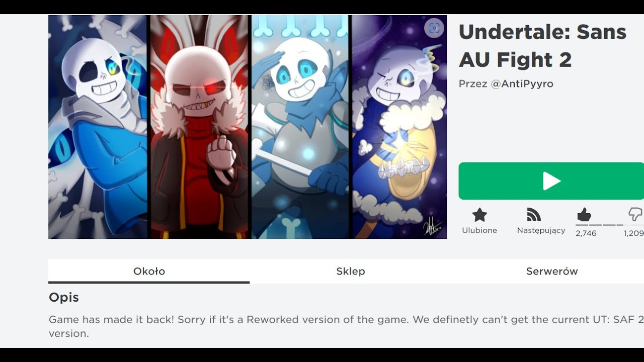The height and width of the screenshot is (362, 644).
Task: Click the image search icon on thumbnail
Action: (x=434, y=28)
